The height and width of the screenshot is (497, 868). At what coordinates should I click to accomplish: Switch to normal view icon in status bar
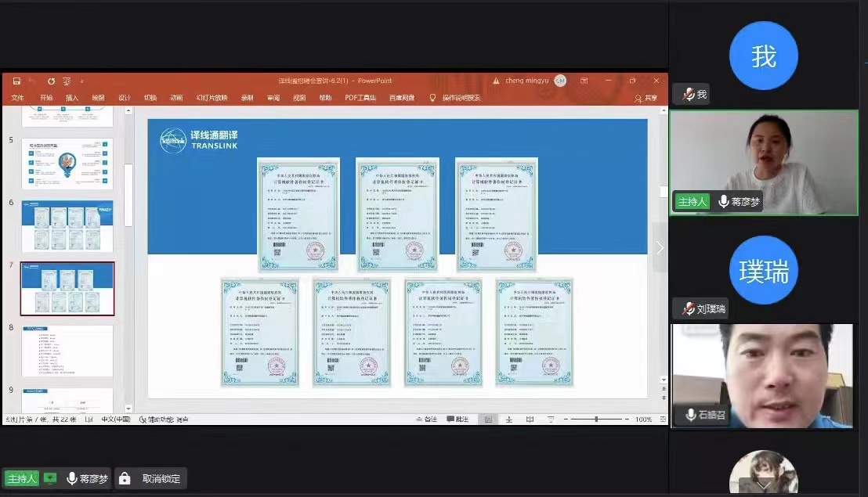click(x=487, y=420)
